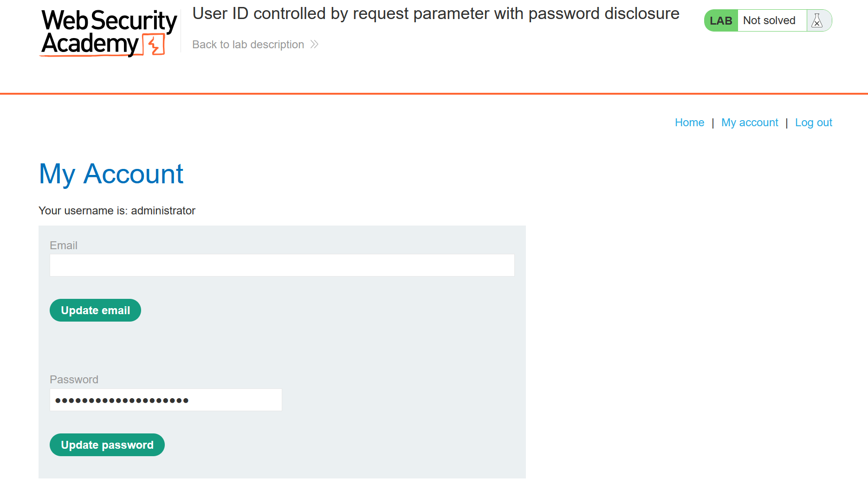Open the Back to lab description link
Image resolution: width=868 pixels, height=497 pixels.
pyautogui.click(x=248, y=45)
